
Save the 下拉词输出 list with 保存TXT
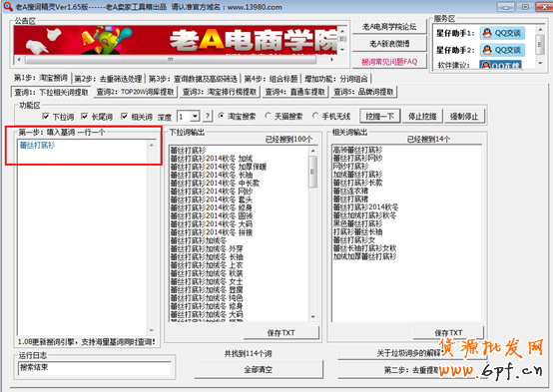click(280, 332)
